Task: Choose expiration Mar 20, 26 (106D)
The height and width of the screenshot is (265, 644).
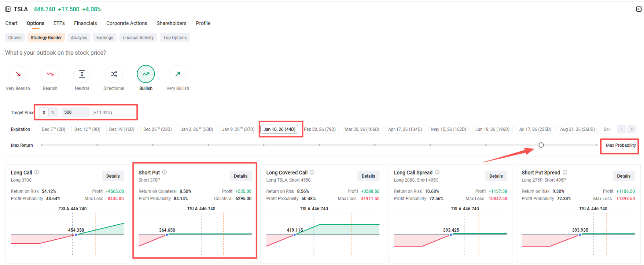Action: (362, 129)
